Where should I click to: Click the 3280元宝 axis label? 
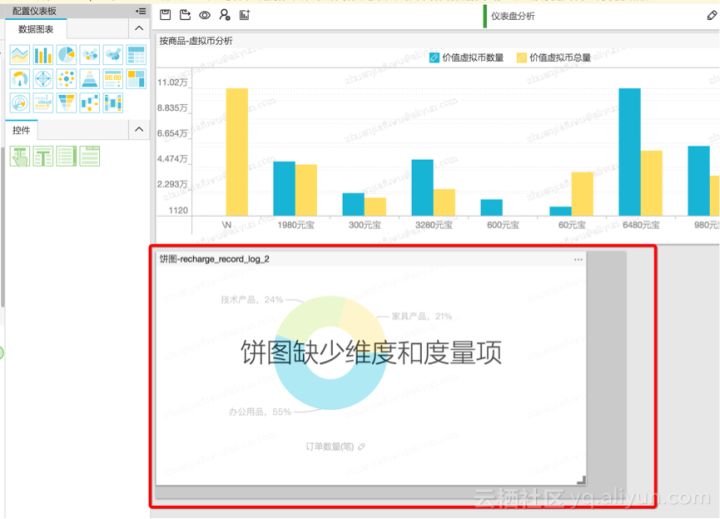coord(434,225)
